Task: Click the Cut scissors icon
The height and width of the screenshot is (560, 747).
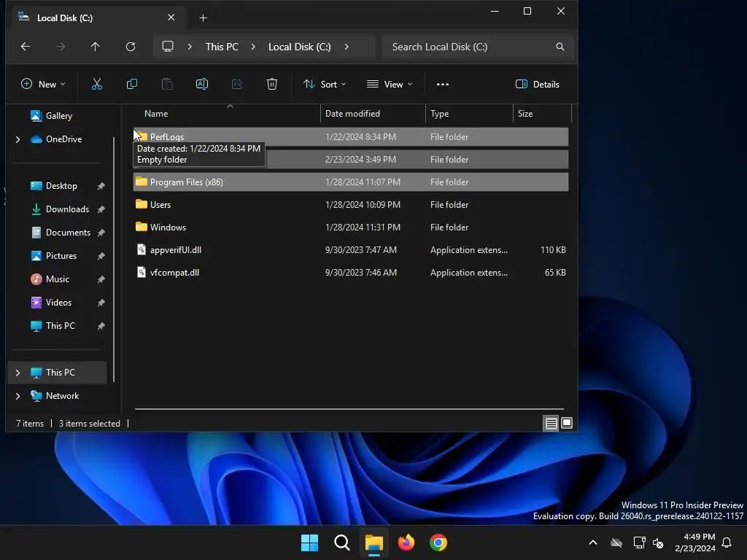Action: pyautogui.click(x=97, y=85)
